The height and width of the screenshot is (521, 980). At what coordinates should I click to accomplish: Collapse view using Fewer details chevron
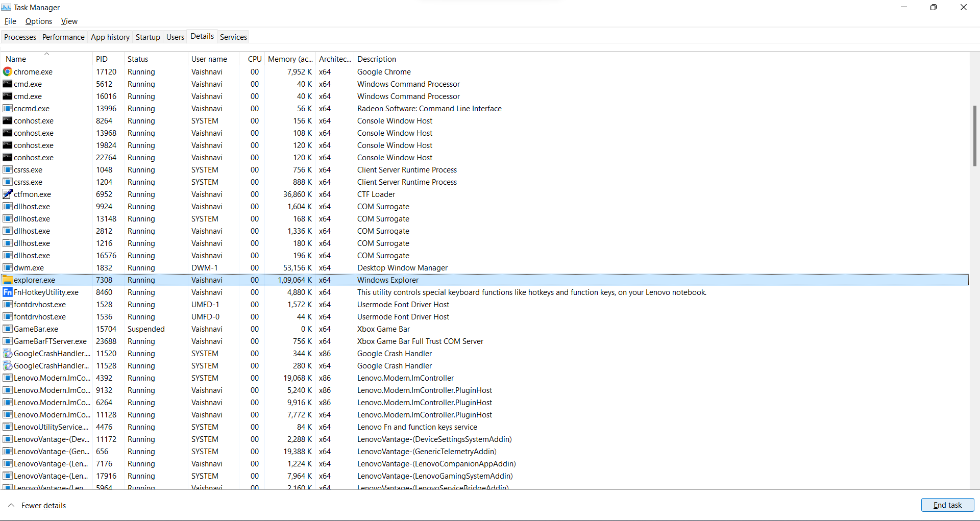tap(11, 505)
